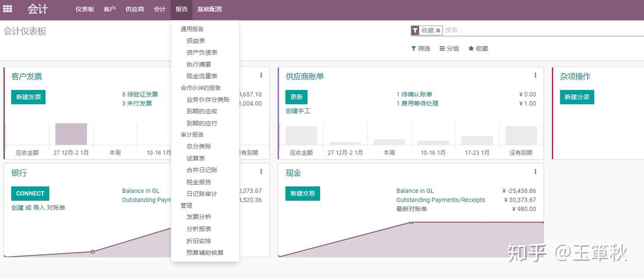Open 现金 card three-dot menu
This screenshot has width=644, height=279.
(535, 172)
